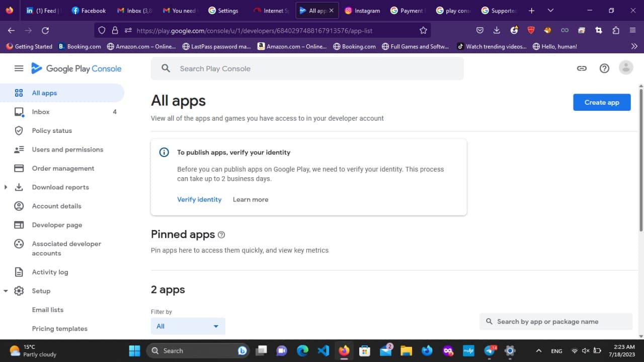Image resolution: width=644 pixels, height=362 pixels.
Task: Open Microsoft Edge from taskbar
Action: click(x=302, y=350)
